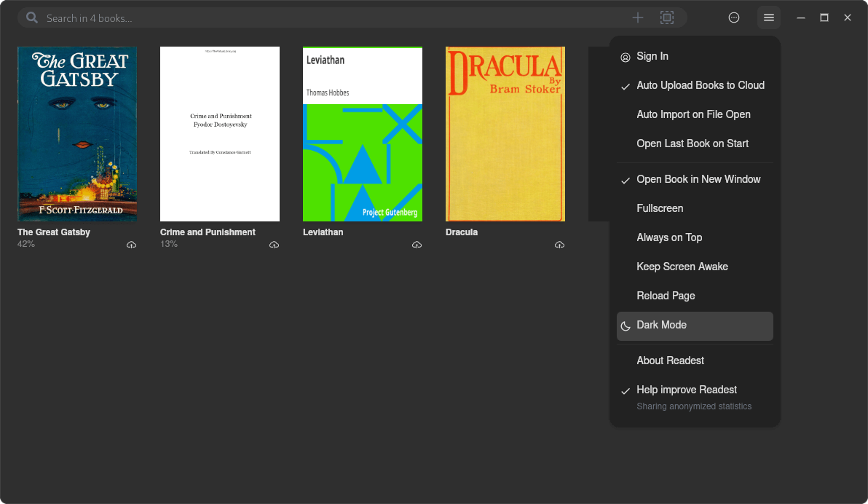
Task: Click the plus icon to import books
Action: point(638,17)
